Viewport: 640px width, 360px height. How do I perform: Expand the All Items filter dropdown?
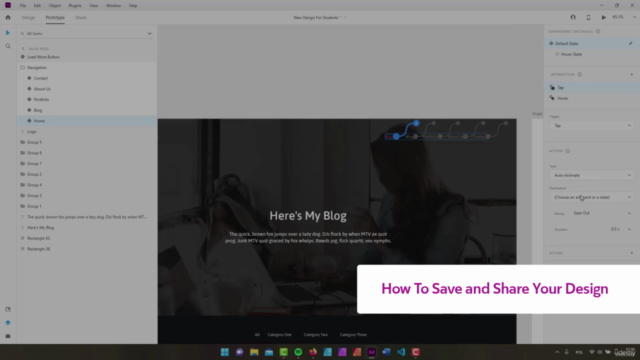149,33
